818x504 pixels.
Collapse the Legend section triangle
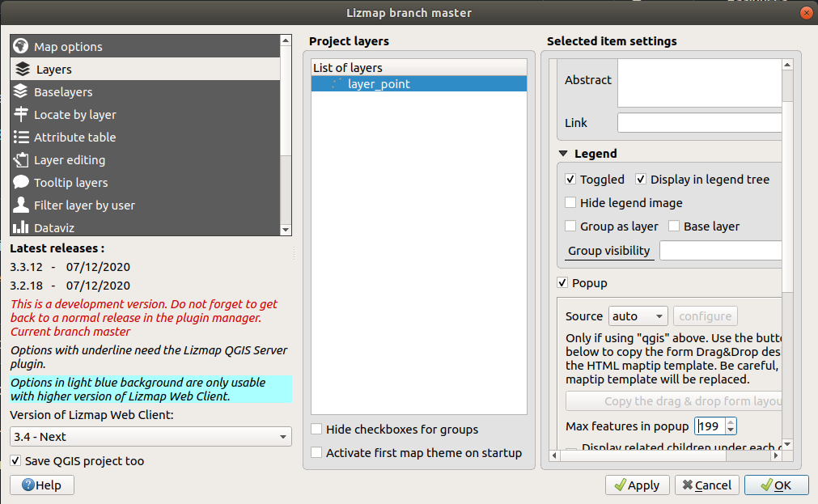tap(563, 154)
